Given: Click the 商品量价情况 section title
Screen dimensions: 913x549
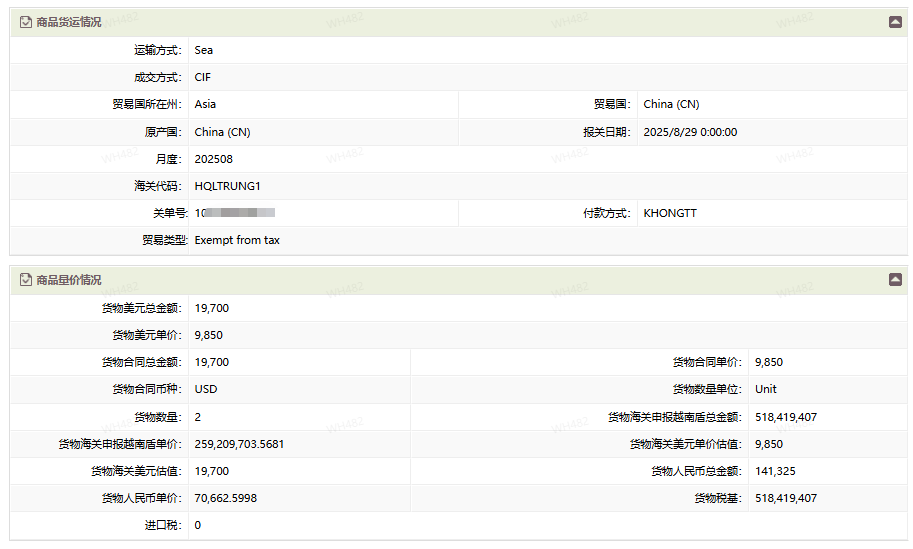Looking at the screenshot, I should [68, 280].
